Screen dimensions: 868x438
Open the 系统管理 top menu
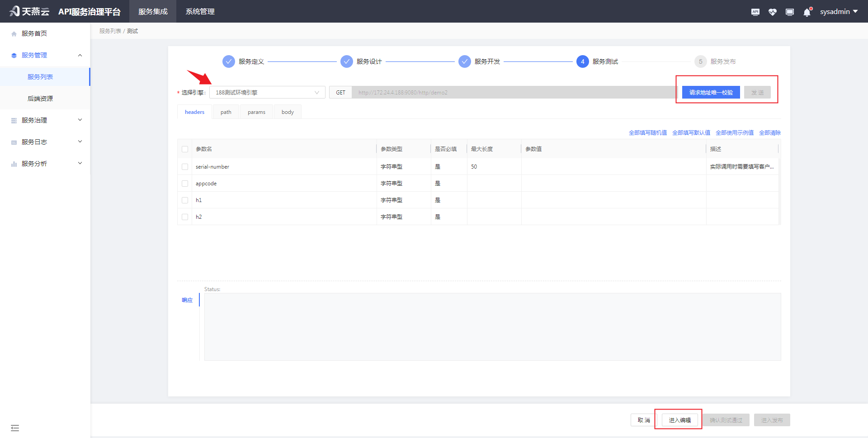[x=200, y=12]
